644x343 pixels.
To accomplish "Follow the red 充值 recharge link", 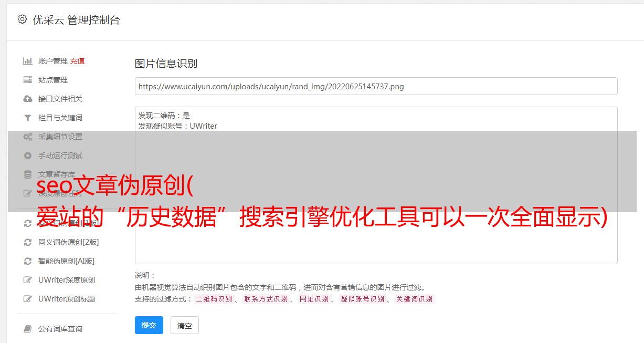I will pos(77,61).
